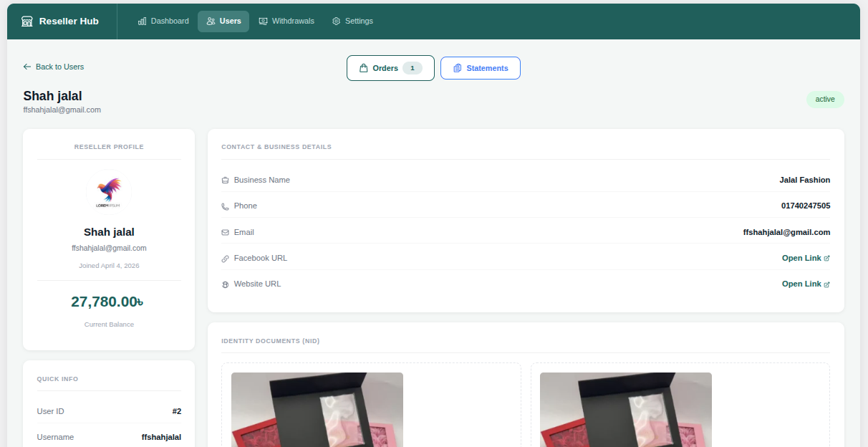Click the Quick Info section header
Screen dimensions: 868x447
pyautogui.click(x=57, y=379)
